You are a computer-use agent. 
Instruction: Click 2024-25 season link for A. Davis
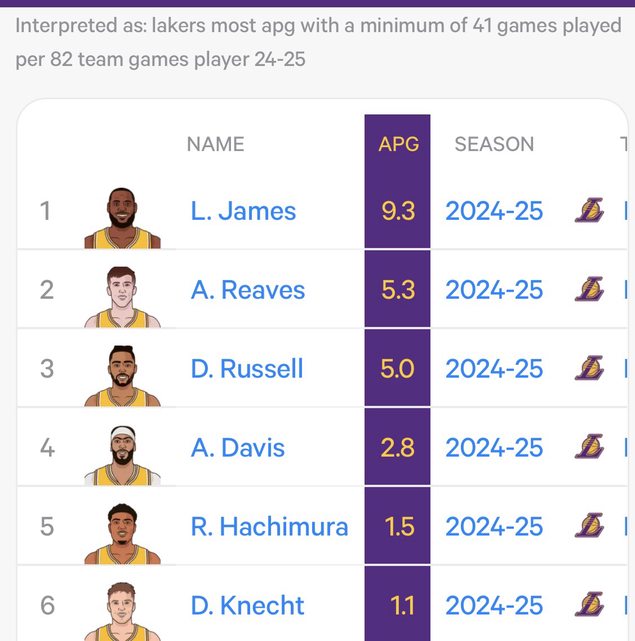[494, 447]
